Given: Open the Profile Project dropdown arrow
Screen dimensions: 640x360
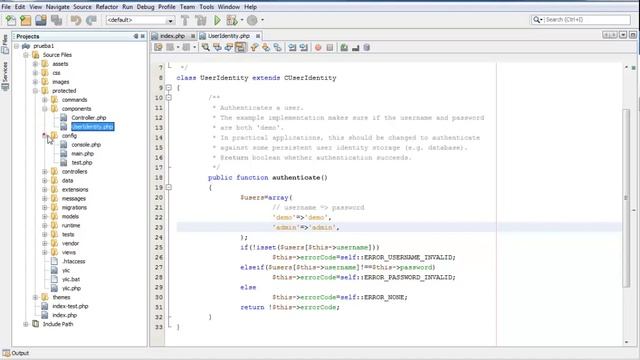Looking at the screenshot, I should tap(262, 20).
